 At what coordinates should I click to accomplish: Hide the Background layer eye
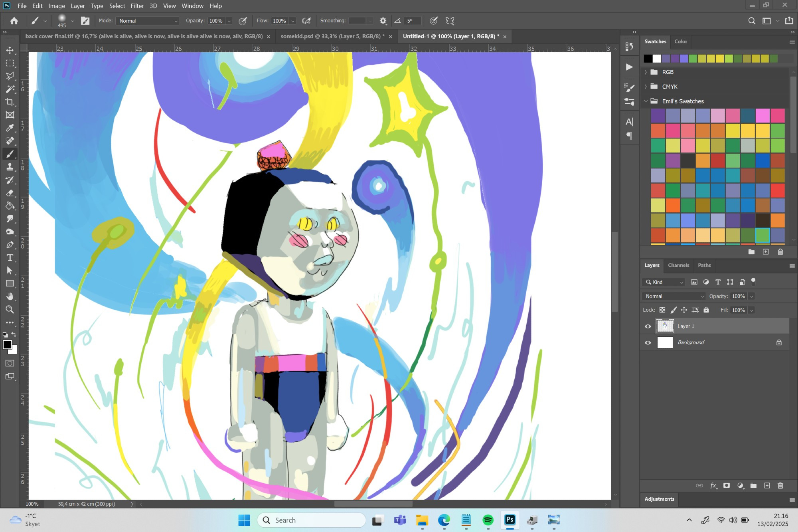click(x=648, y=342)
